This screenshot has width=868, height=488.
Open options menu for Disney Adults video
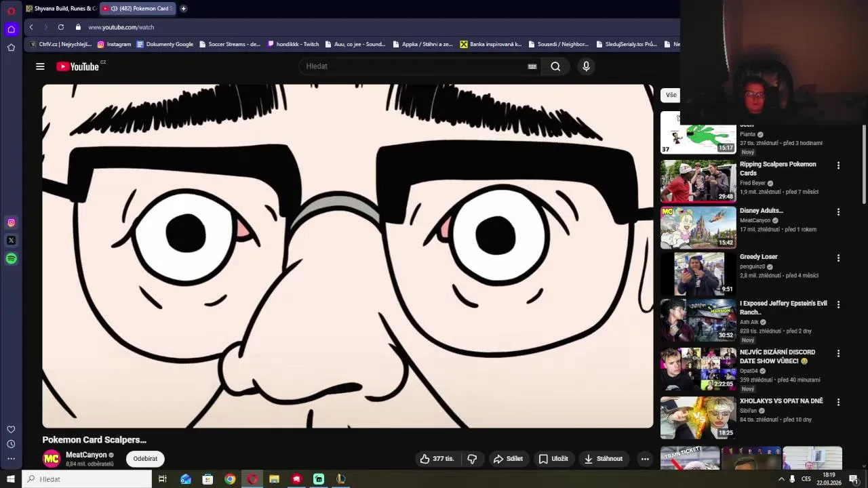click(838, 211)
